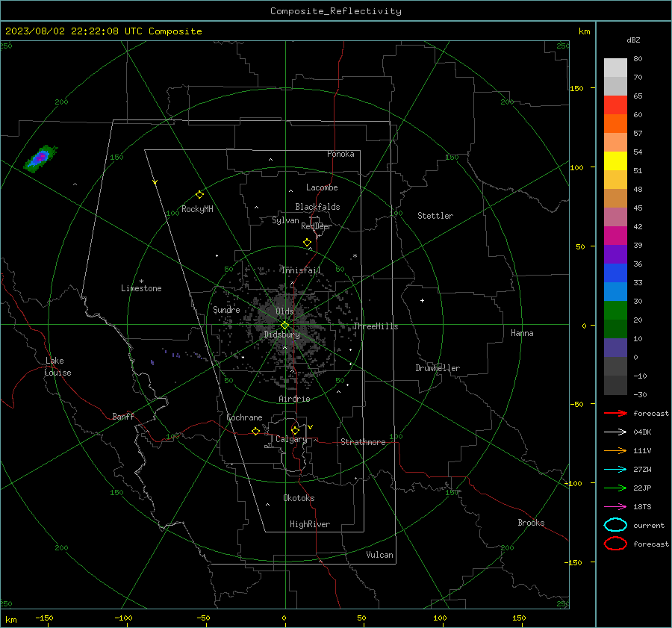Click the Blackfalds town label

click(x=317, y=207)
